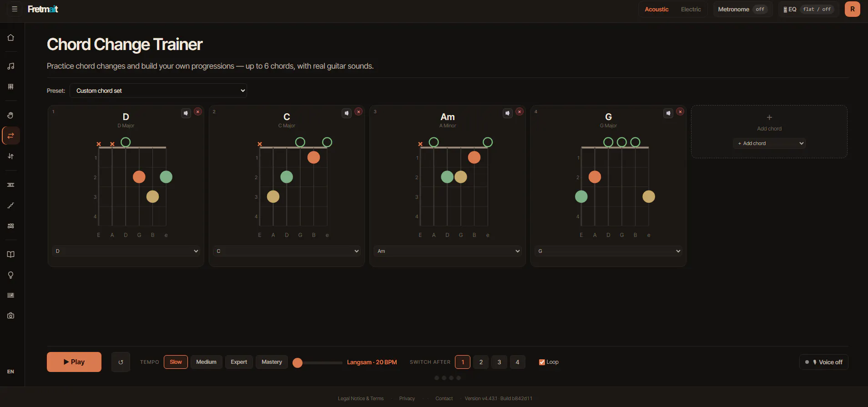Open the camera sidebar icon
868x407 pixels.
11,316
